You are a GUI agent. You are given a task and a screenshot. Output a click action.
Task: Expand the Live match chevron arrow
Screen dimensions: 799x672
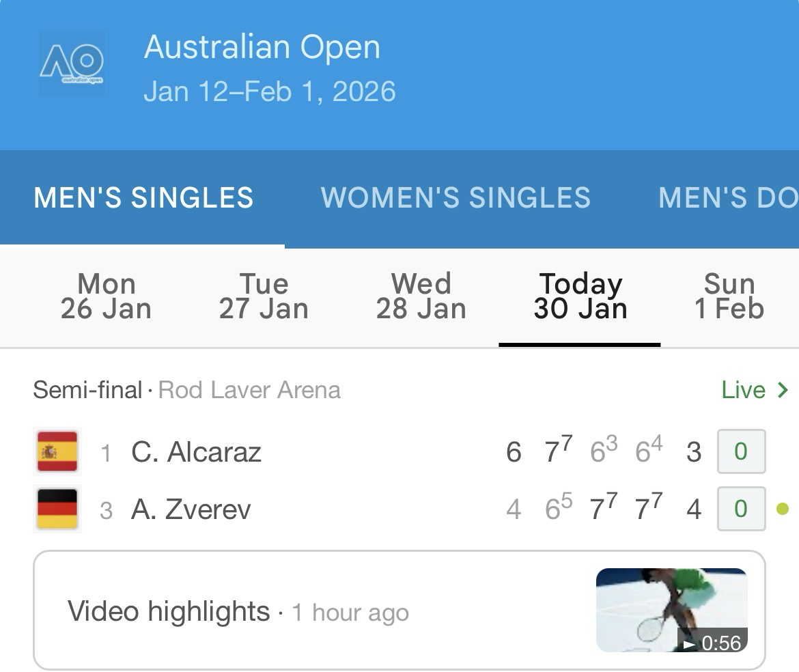point(783,390)
